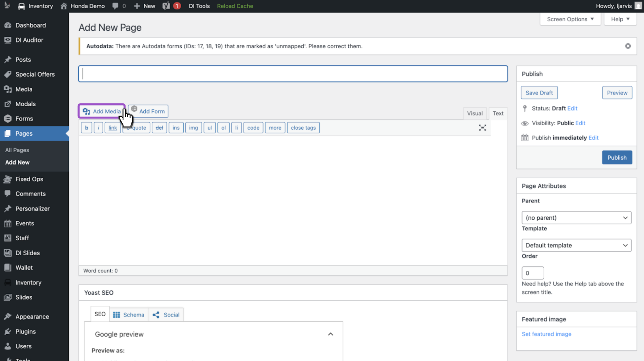Expand the Parent page dropdown
The image size is (644, 361).
click(576, 218)
